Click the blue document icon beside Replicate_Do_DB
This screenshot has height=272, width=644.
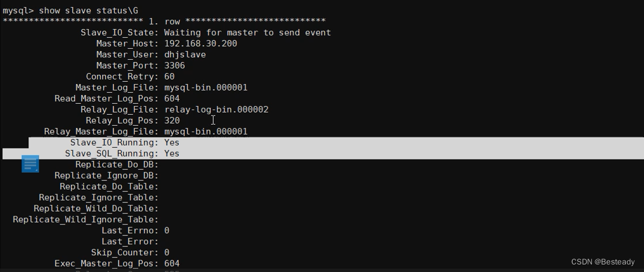tap(30, 164)
